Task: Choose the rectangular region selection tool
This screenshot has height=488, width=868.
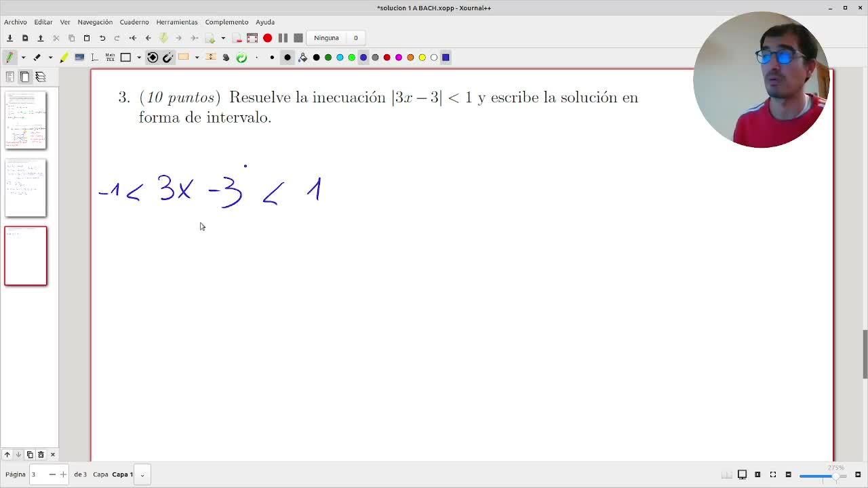Action: (x=183, y=58)
